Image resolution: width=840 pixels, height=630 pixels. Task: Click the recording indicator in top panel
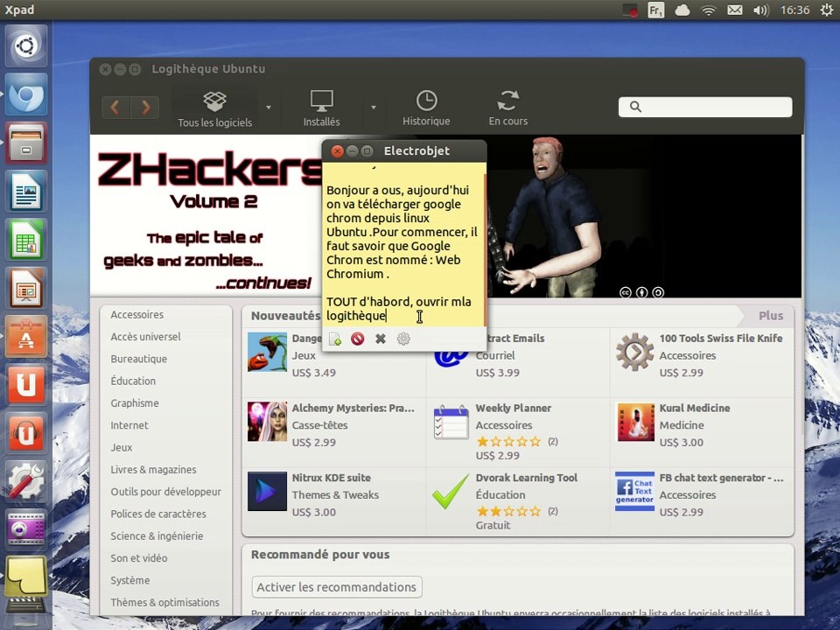pos(629,10)
